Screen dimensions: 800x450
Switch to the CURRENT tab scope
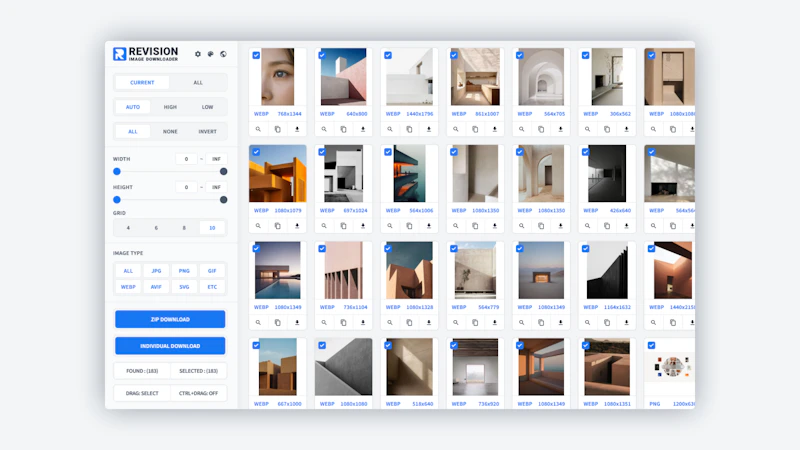pos(142,82)
